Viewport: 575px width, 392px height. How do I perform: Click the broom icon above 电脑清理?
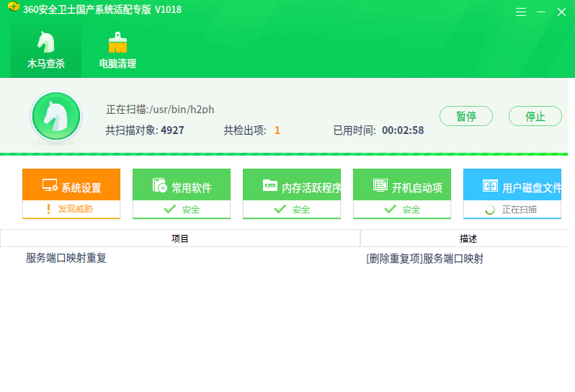117,43
